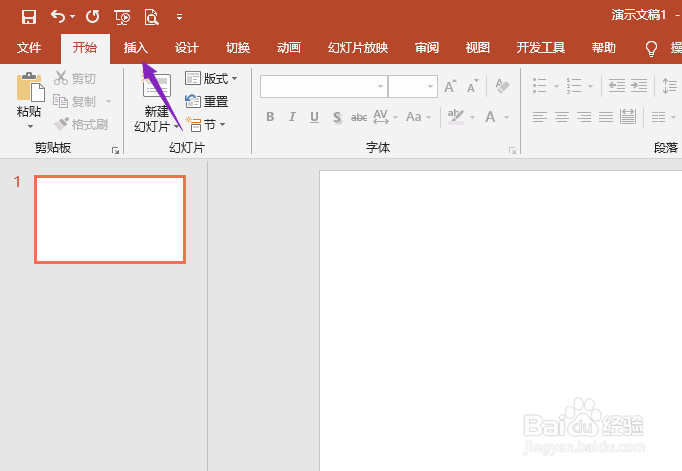Open the 帮助 (Help) tab

coord(604,47)
